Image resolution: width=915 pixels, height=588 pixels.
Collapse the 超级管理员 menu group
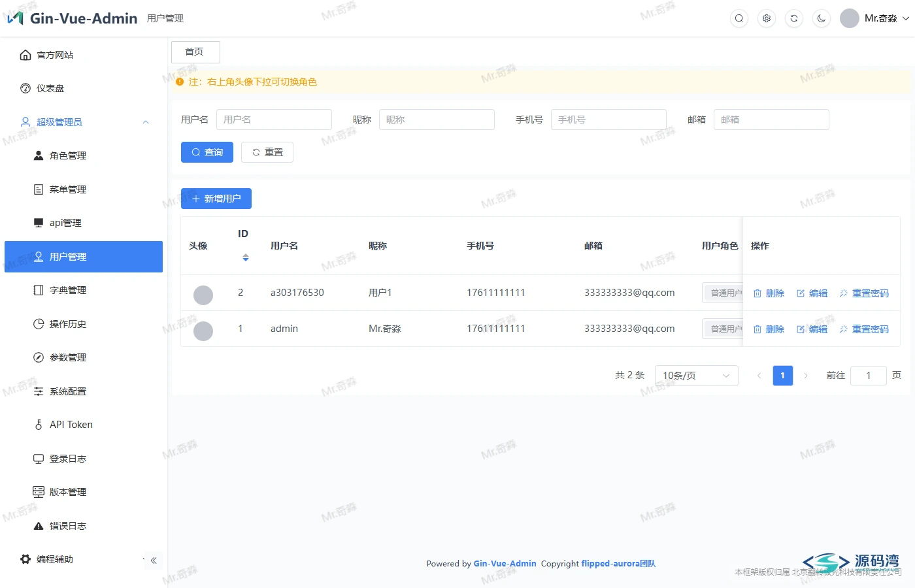pyautogui.click(x=84, y=122)
